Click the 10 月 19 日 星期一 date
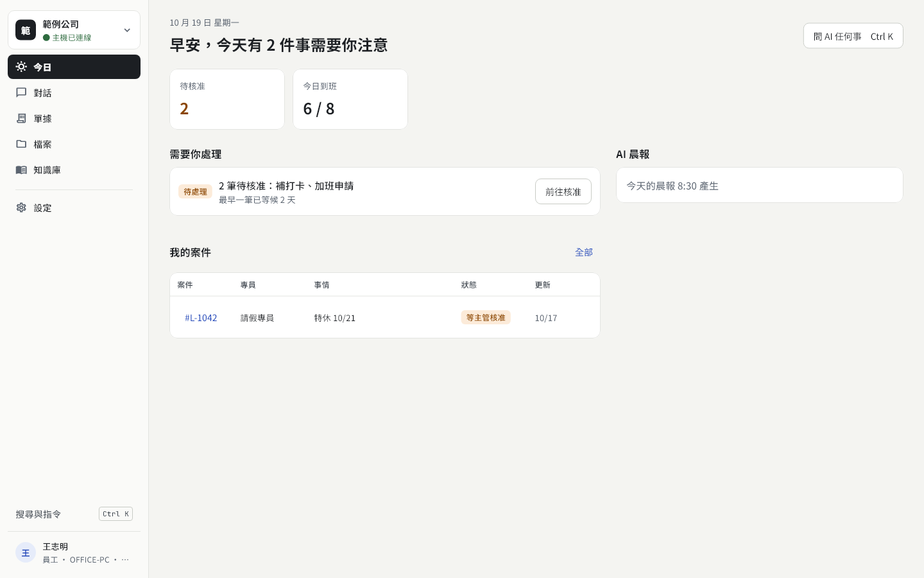The image size is (924, 578). coord(204,22)
